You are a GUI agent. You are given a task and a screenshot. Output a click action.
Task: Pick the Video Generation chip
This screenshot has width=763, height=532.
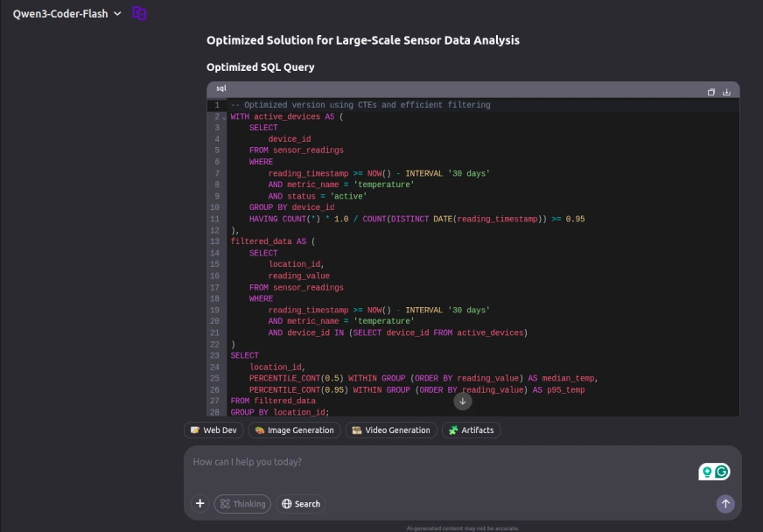coord(391,430)
